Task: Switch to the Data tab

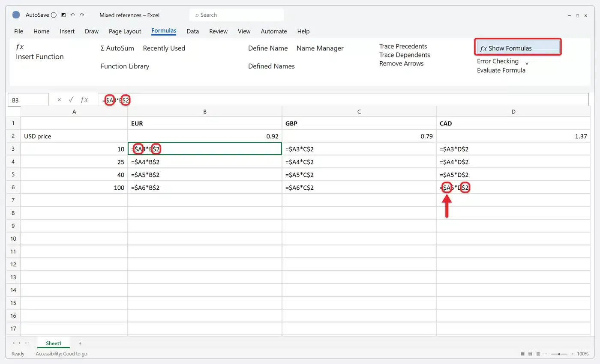Action: tap(192, 31)
